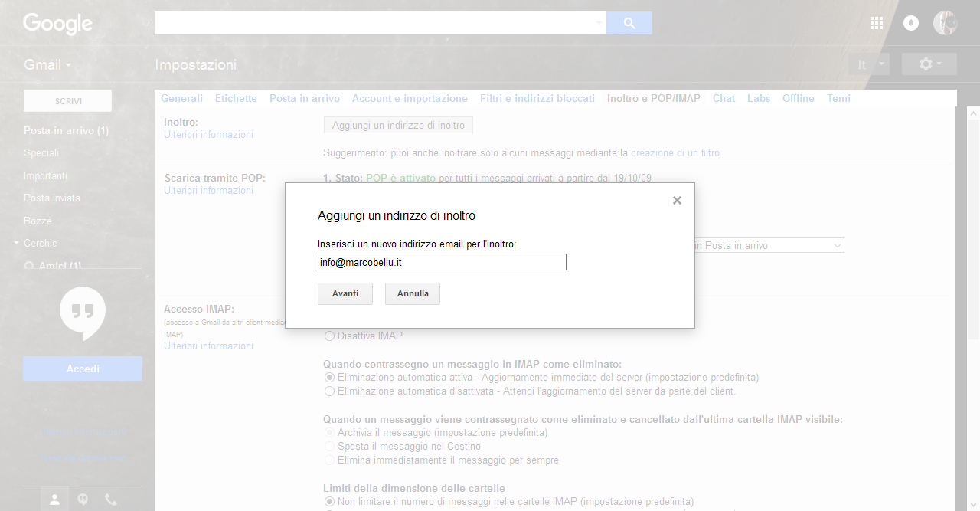Click the Google search magnifier button
The image size is (980, 511).
[629, 23]
